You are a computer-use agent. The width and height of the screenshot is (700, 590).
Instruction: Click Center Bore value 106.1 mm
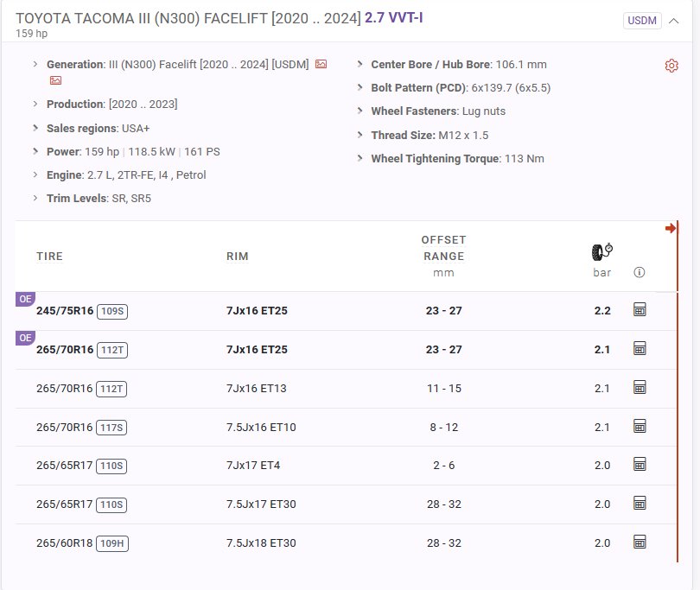[x=521, y=64]
